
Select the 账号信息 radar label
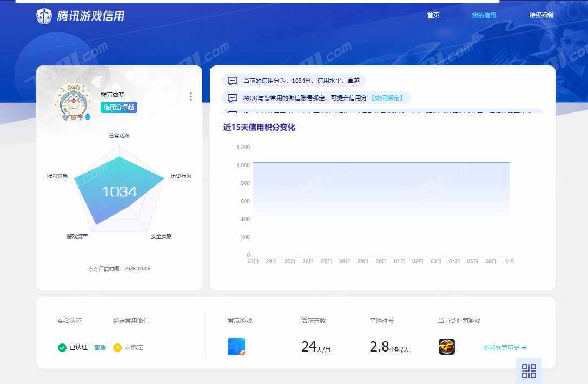pos(57,176)
